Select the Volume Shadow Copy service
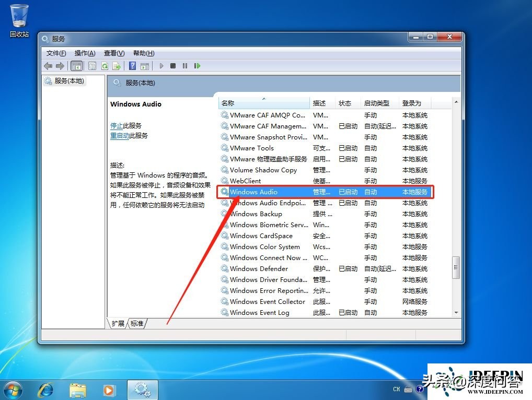The image size is (532, 400). pos(325,170)
